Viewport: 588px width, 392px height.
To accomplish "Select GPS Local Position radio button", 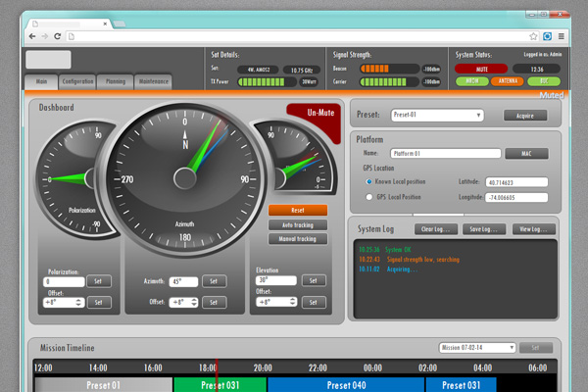I will point(368,197).
